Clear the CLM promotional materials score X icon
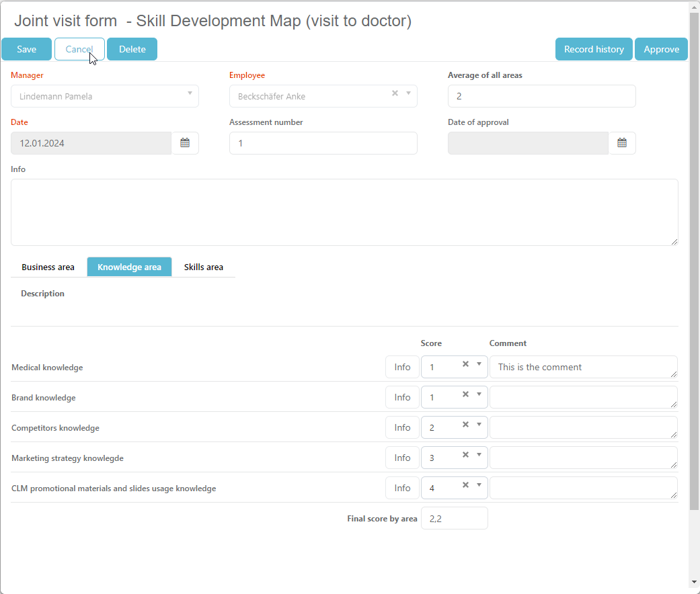 point(465,485)
